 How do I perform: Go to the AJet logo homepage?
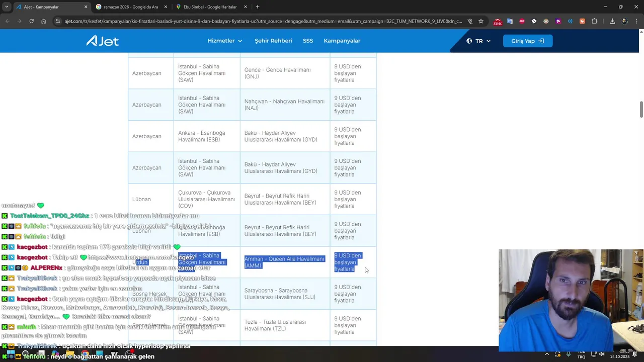[103, 41]
